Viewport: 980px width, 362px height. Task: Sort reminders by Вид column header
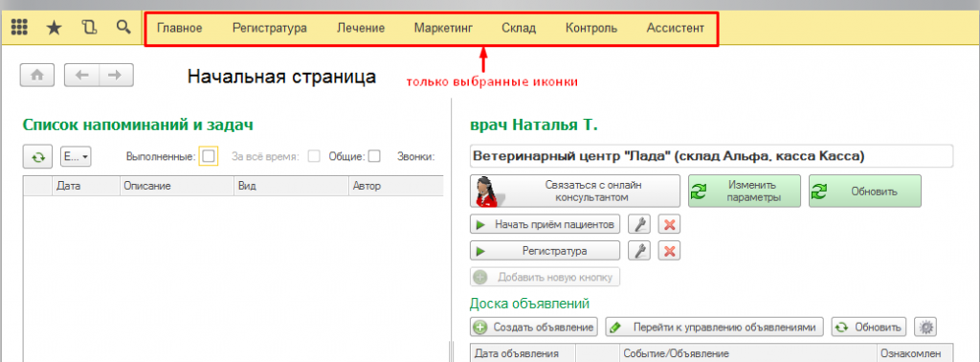291,186
